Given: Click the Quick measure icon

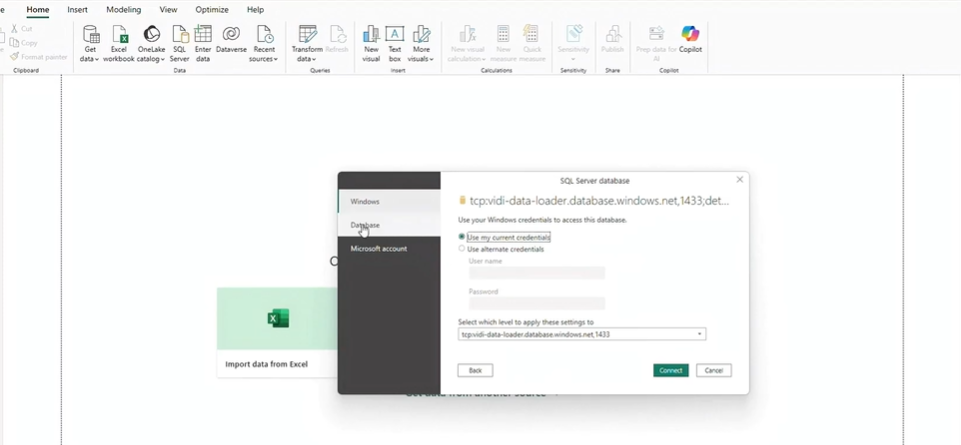Looking at the screenshot, I should 531,34.
